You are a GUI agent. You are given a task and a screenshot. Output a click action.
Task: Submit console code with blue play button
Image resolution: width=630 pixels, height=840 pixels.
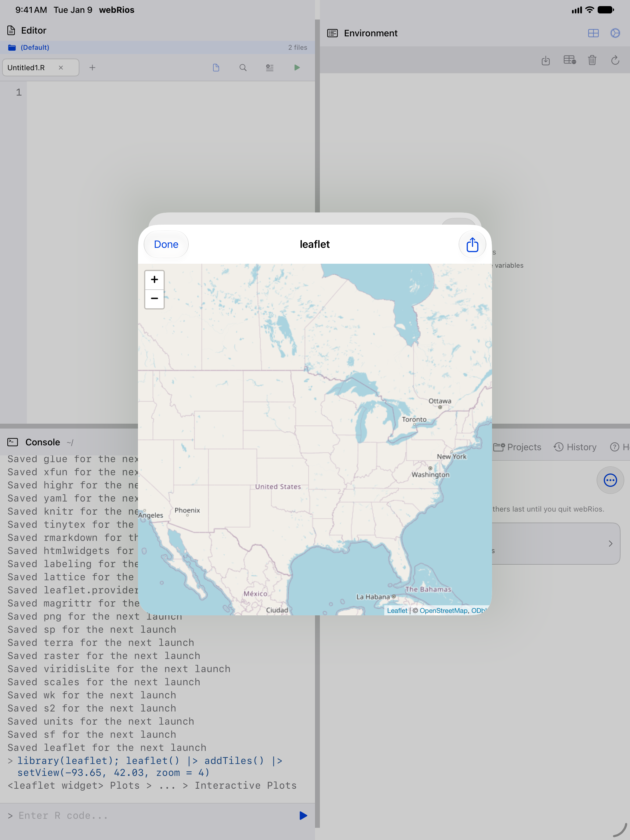click(303, 816)
